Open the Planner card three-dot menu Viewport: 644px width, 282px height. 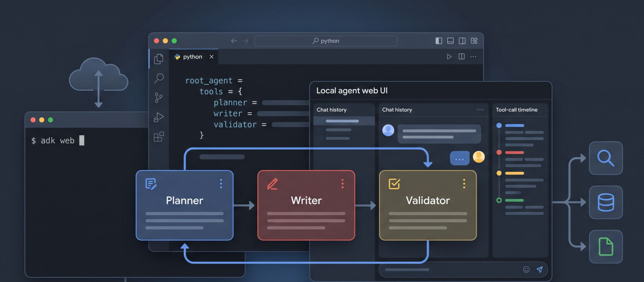pyautogui.click(x=221, y=184)
